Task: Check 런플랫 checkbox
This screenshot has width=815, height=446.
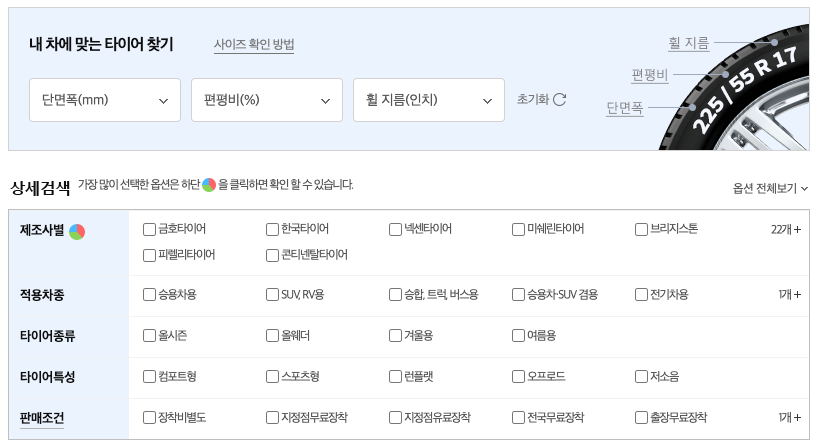Action: click(x=396, y=377)
